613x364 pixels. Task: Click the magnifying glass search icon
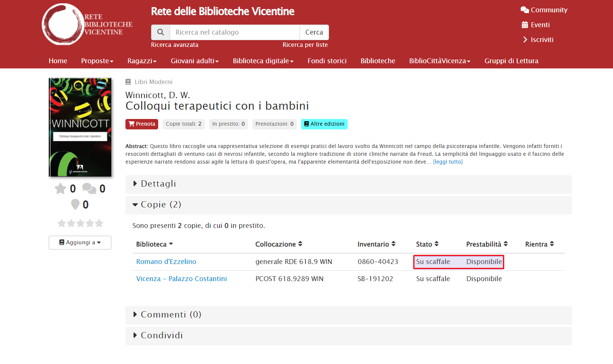160,32
